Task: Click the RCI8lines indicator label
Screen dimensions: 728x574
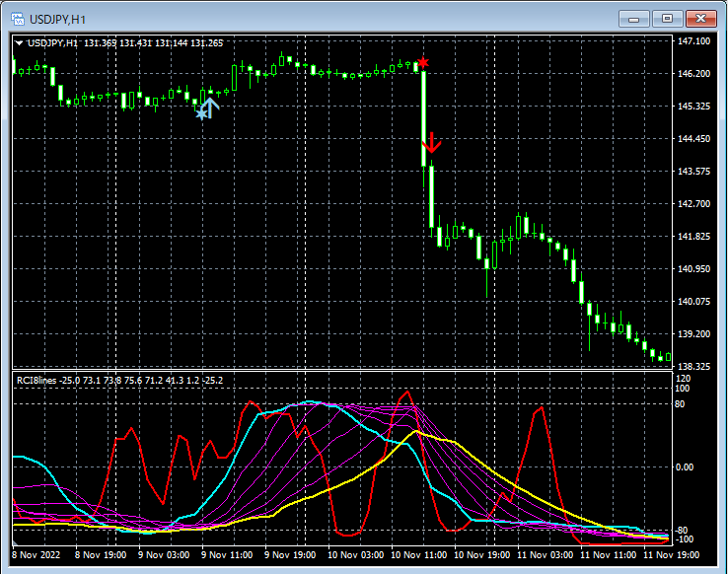Action: [x=36, y=380]
